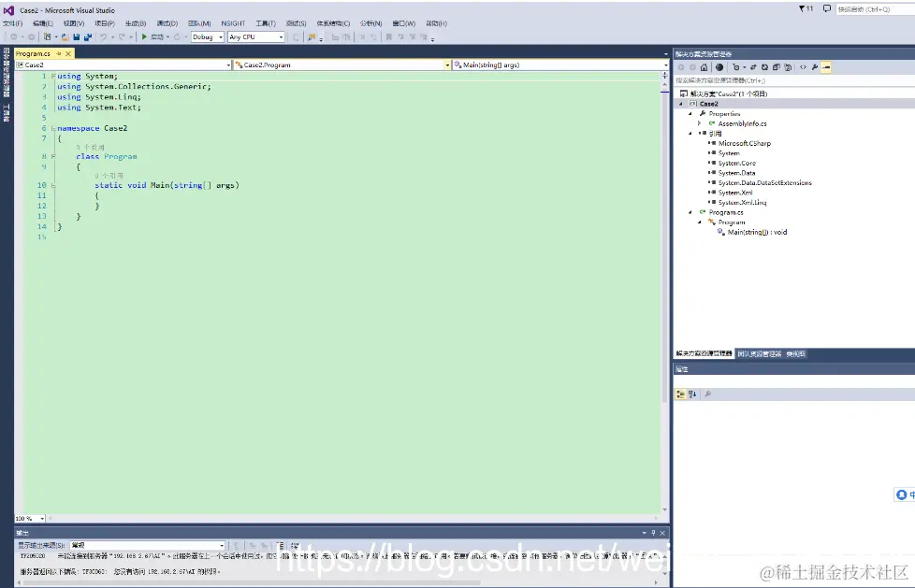
Task: Collapse the namespace Case2 code block
Action: pyautogui.click(x=53, y=128)
